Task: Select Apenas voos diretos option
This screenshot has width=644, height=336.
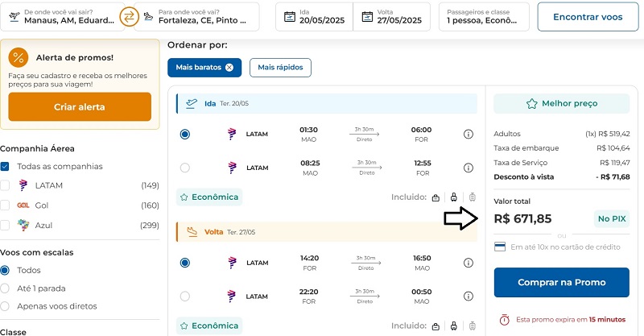Action: tap(5, 306)
